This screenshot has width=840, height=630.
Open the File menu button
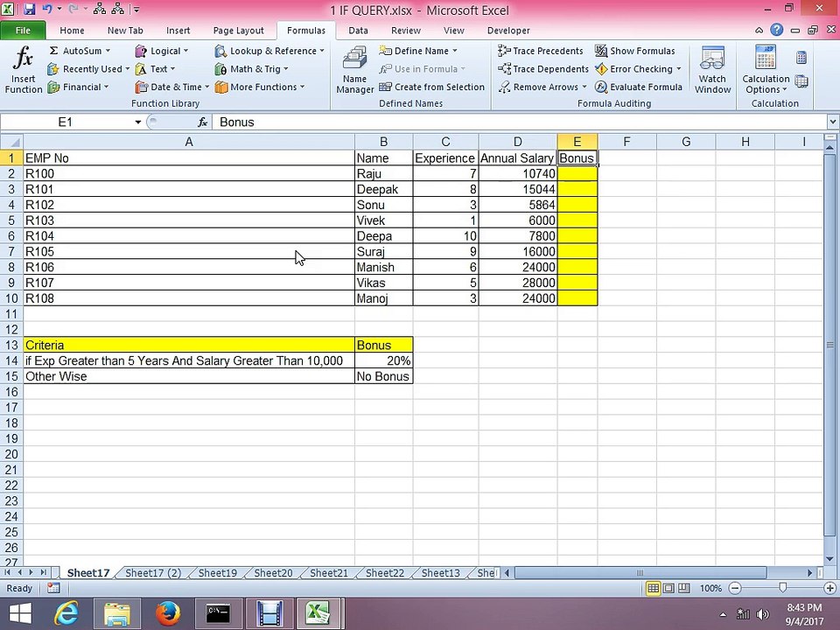[x=23, y=31]
